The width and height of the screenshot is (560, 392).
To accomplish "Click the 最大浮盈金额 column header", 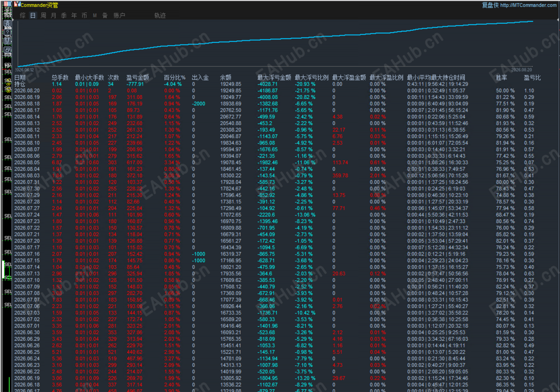I will click(349, 77).
